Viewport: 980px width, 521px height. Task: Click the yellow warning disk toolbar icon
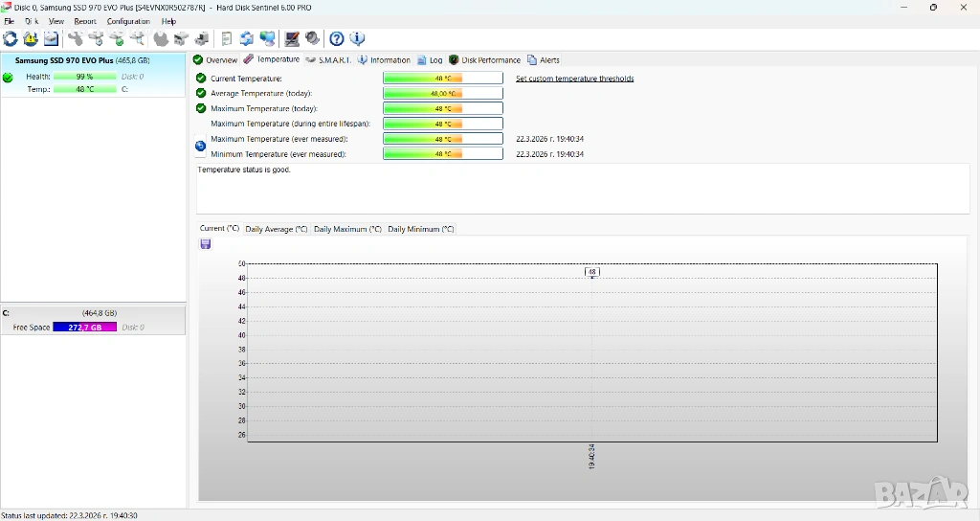(31, 39)
